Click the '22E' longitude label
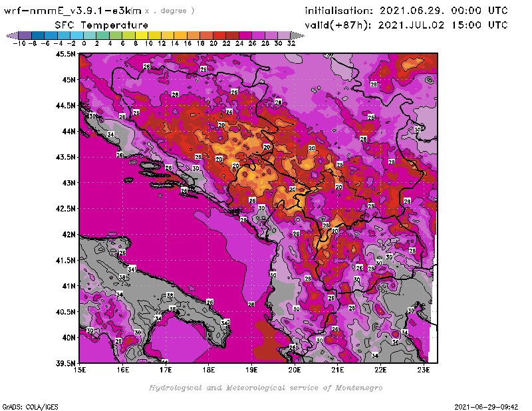The width and height of the screenshot is (532, 411). pyautogui.click(x=380, y=370)
